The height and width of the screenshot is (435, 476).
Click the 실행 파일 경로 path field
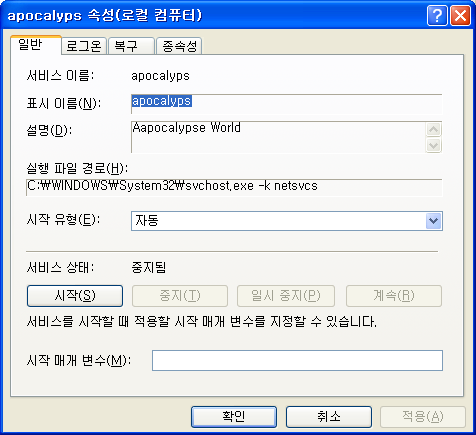click(x=234, y=187)
